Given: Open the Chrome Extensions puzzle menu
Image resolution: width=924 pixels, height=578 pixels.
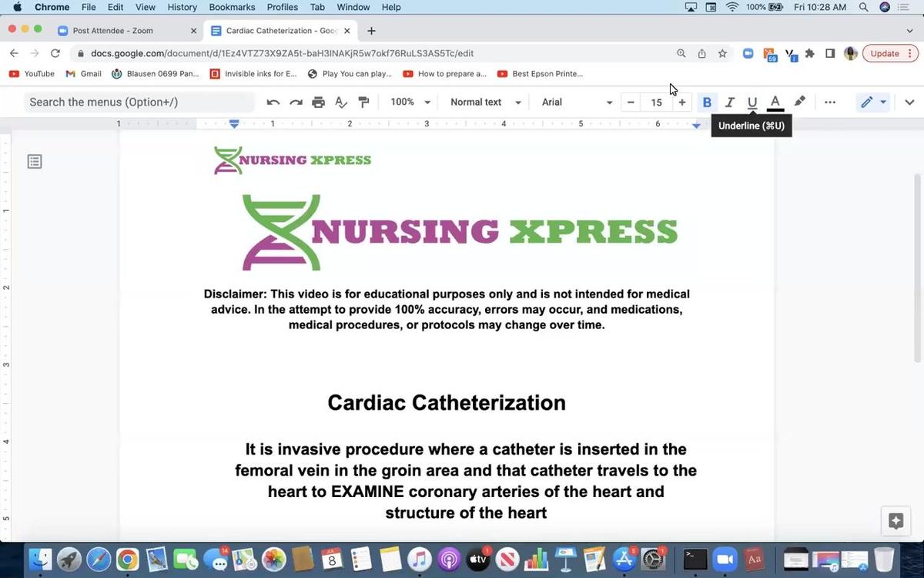Looking at the screenshot, I should point(809,53).
